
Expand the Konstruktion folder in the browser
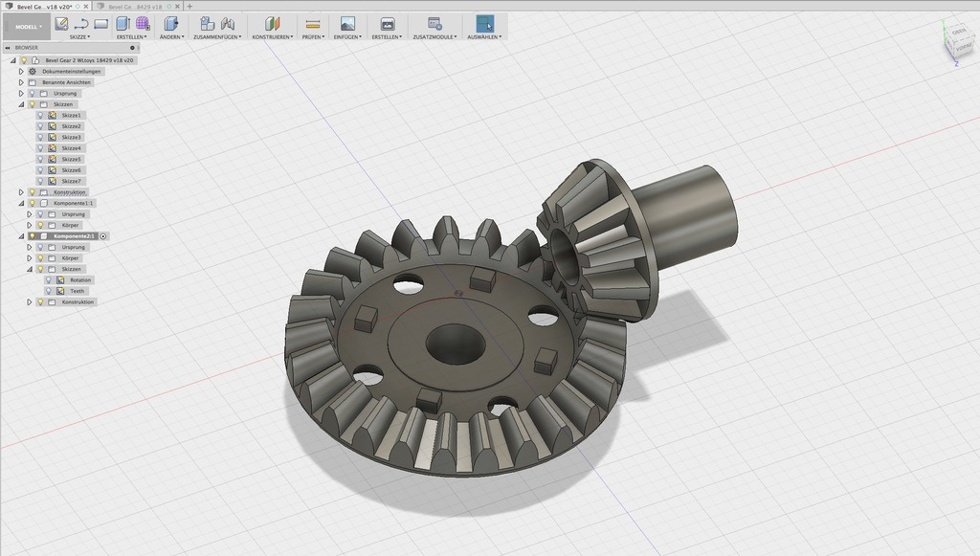(20, 192)
